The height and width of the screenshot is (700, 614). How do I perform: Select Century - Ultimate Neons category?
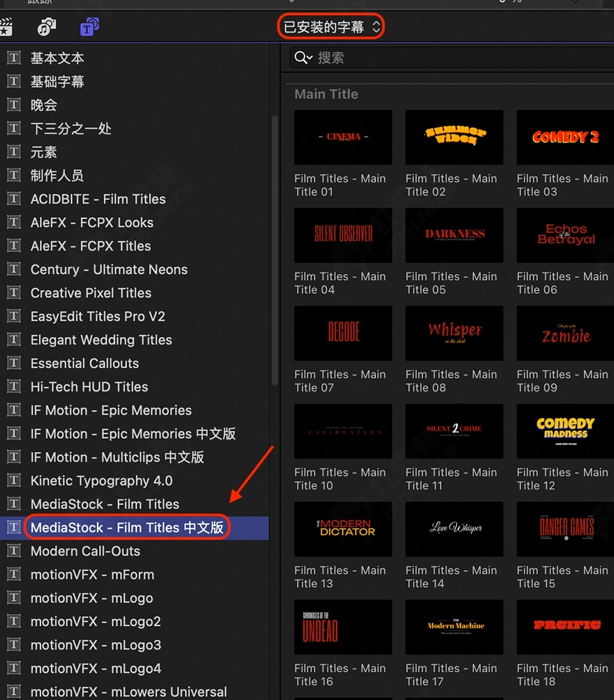tap(134, 270)
